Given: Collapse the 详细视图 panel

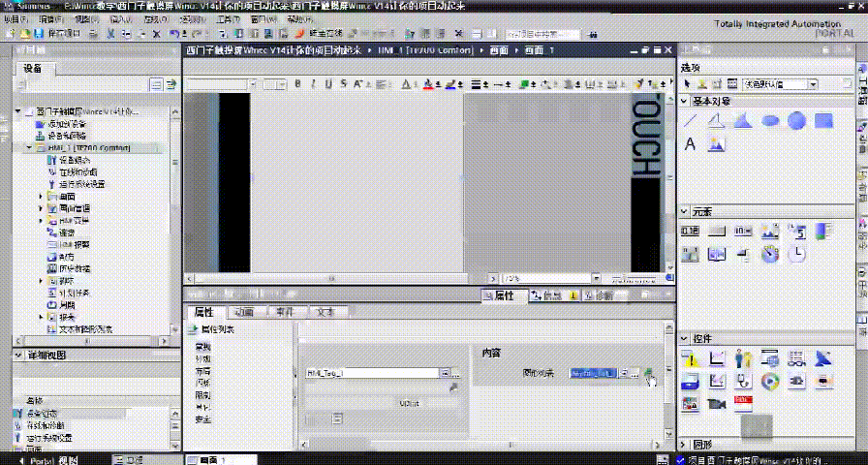Looking at the screenshot, I should pyautogui.click(x=18, y=355).
